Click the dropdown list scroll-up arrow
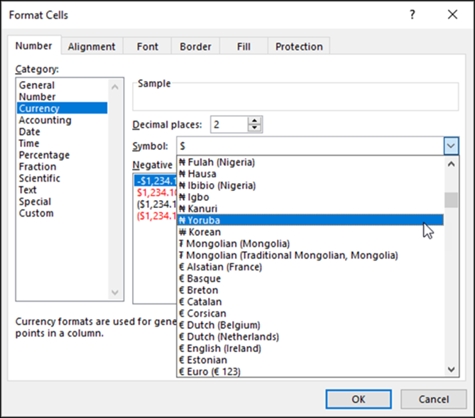This screenshot has height=418, width=475. click(451, 164)
